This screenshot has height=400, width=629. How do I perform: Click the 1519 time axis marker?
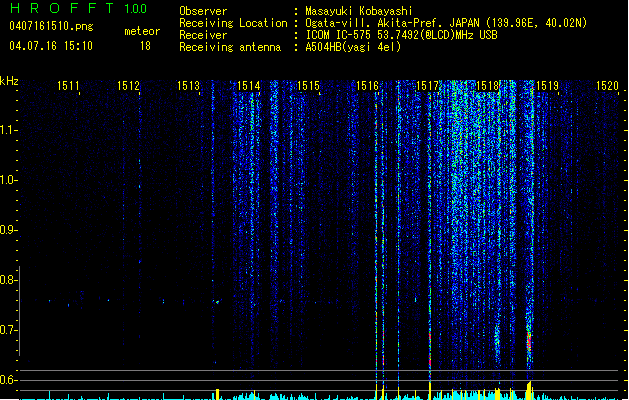548,86
